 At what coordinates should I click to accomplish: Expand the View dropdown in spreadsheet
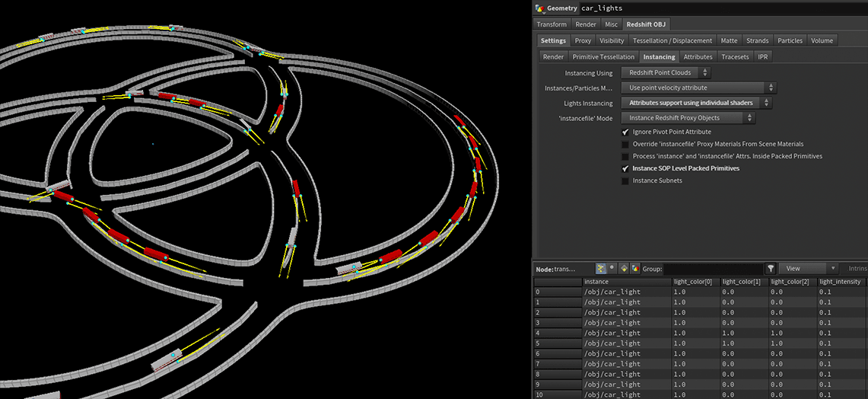809,269
